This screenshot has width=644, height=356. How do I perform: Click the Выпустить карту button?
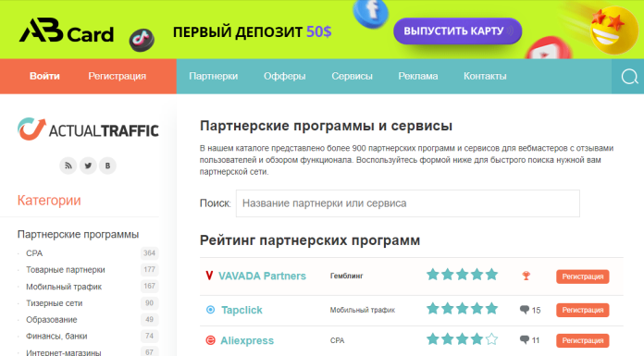coord(457,31)
